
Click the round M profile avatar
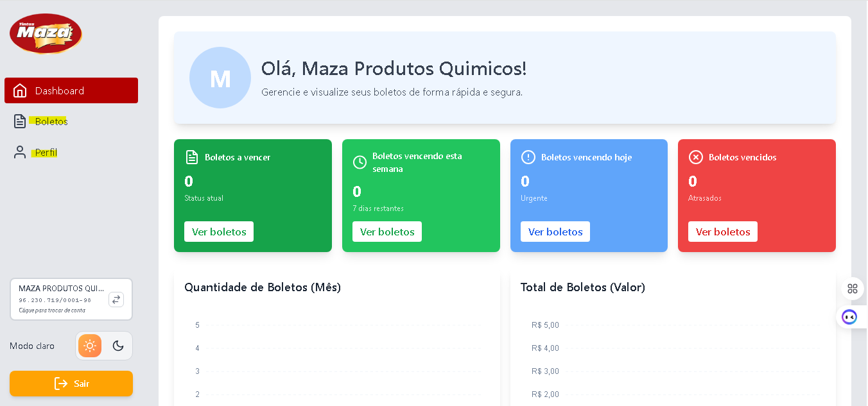(220, 78)
